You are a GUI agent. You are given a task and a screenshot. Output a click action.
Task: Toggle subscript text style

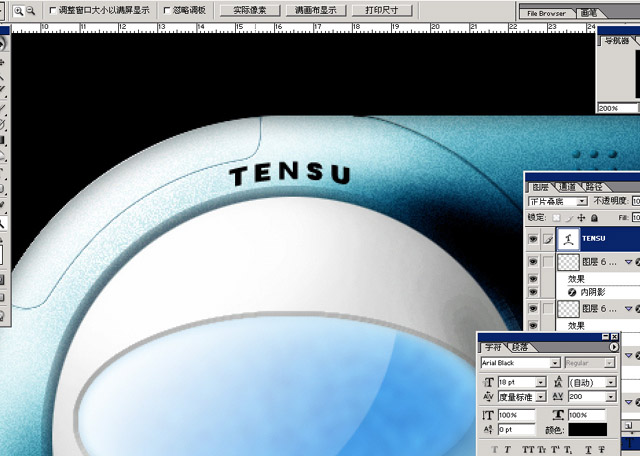[x=568, y=450]
